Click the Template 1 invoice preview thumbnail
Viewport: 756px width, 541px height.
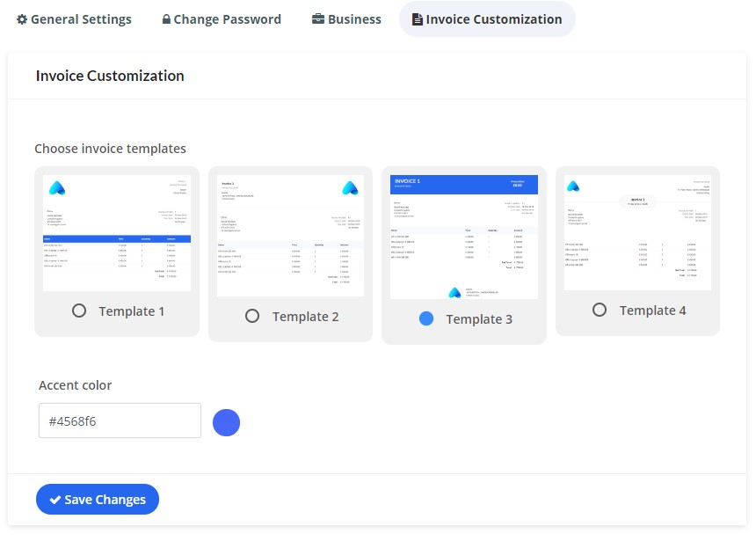(x=117, y=232)
